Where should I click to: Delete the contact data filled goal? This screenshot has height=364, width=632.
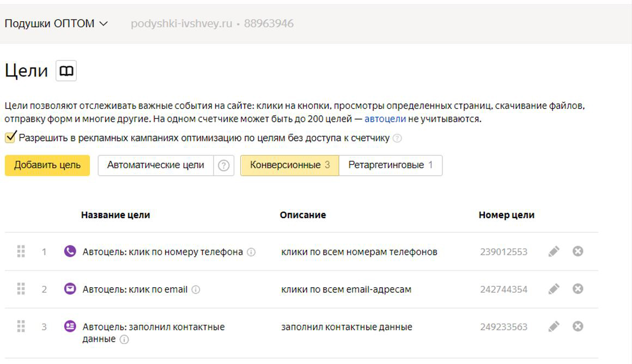click(578, 326)
